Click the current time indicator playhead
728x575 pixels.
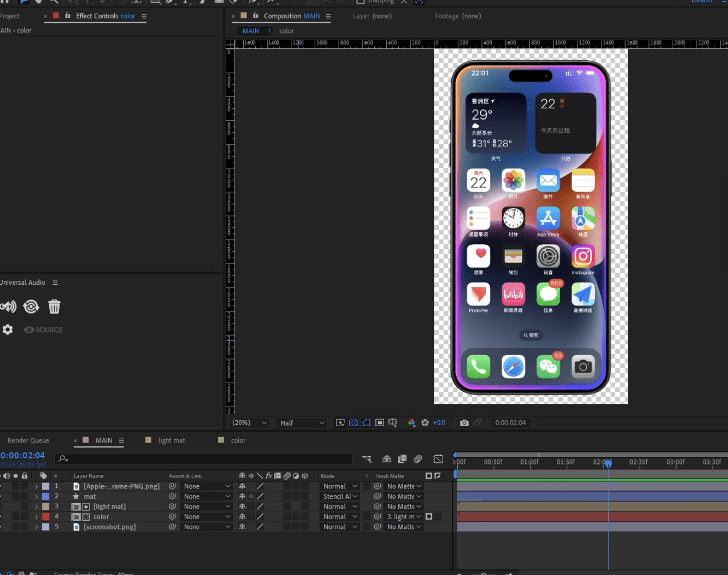click(x=608, y=463)
